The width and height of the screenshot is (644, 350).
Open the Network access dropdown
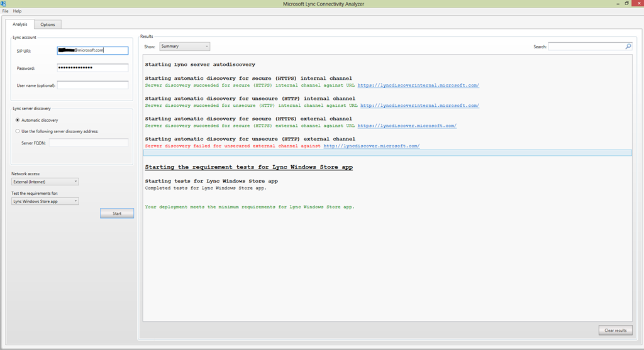coord(45,182)
